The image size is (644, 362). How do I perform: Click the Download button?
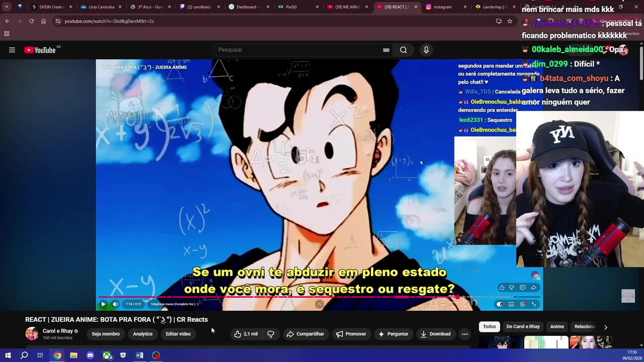(x=435, y=334)
